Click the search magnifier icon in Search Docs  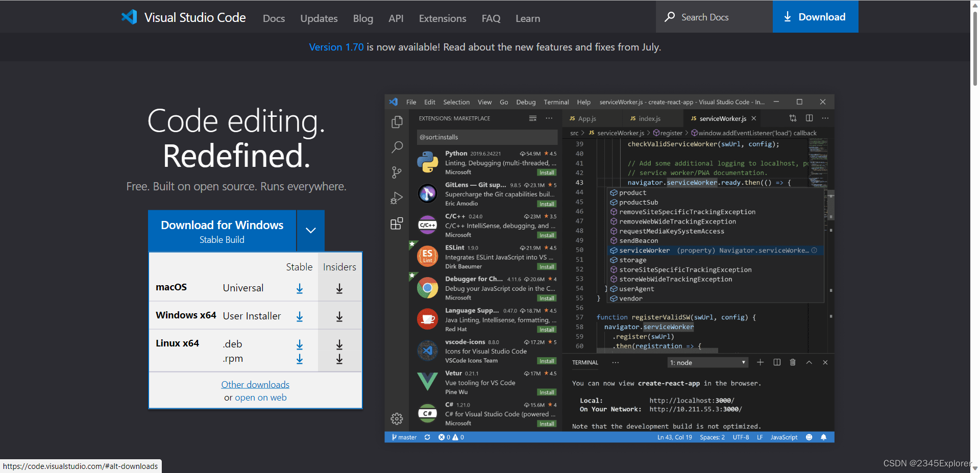[x=670, y=17]
